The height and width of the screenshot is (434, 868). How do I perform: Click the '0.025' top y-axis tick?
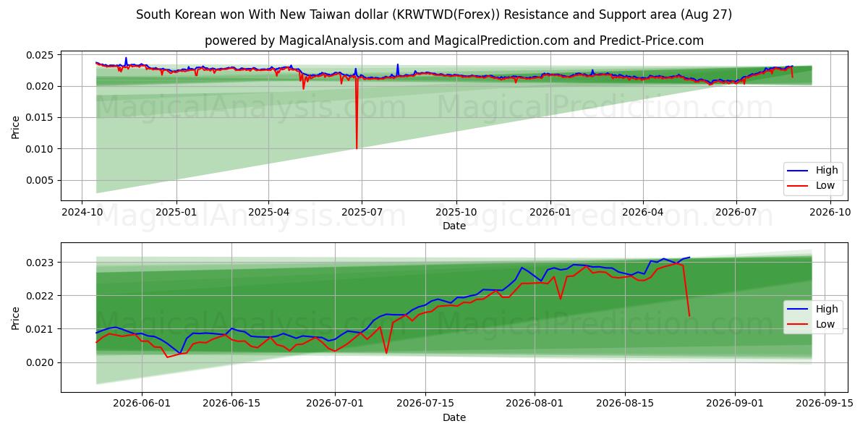click(x=41, y=55)
